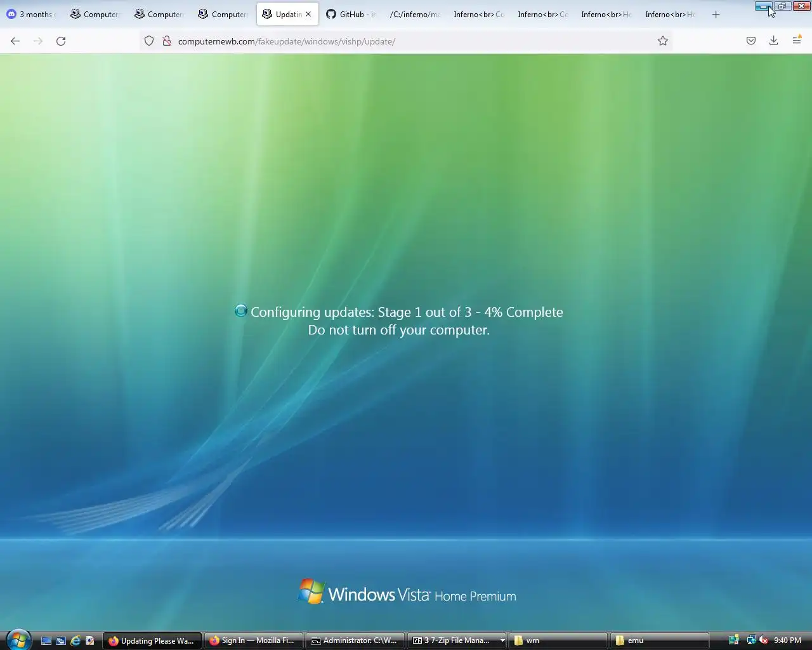Switch to the GitHub tab

pos(351,14)
